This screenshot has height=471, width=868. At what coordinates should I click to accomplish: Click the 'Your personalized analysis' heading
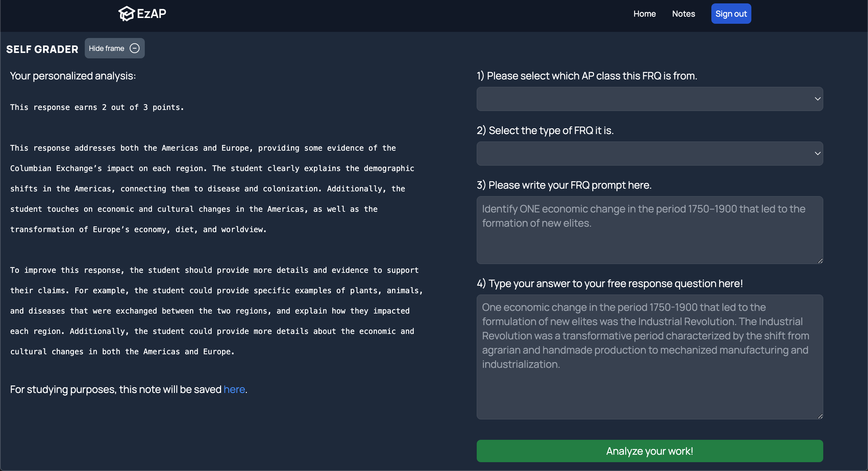[x=73, y=76]
